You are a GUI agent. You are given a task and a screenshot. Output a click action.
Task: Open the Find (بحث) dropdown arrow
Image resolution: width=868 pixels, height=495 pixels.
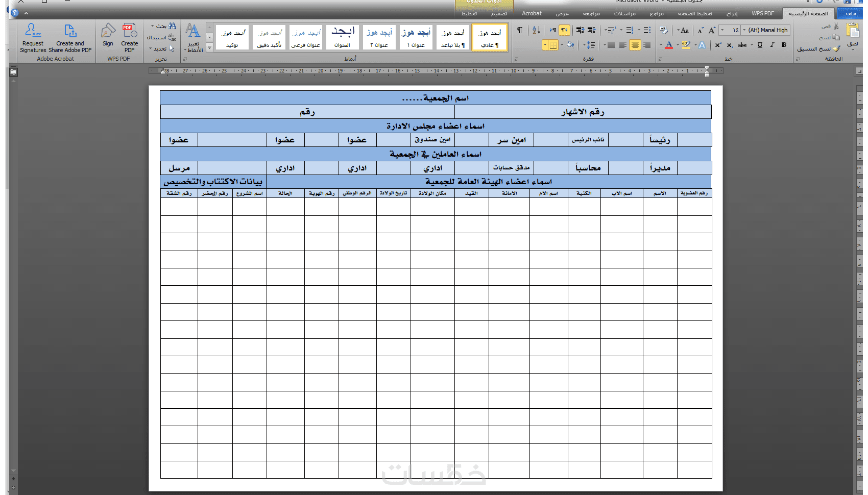click(152, 26)
